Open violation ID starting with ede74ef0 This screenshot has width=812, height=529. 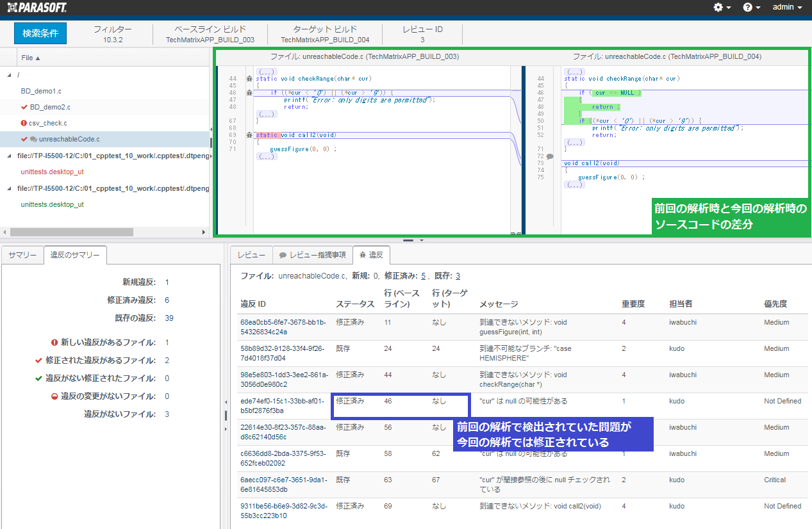pyautogui.click(x=283, y=405)
